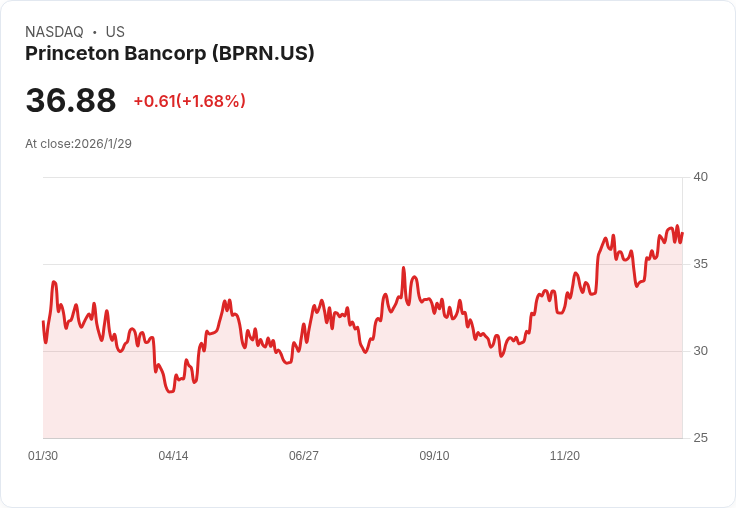Click the 01/30 x-axis date label

[x=43, y=456]
